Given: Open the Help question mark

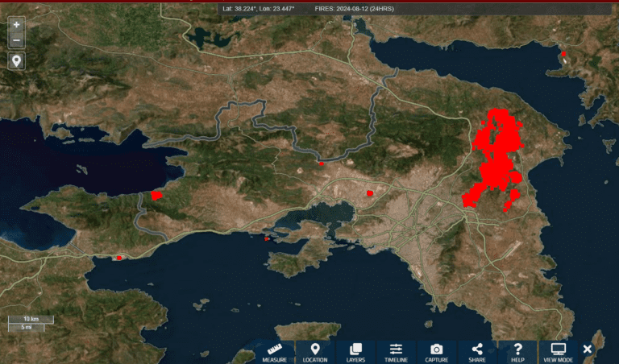Looking at the screenshot, I should click(517, 352).
